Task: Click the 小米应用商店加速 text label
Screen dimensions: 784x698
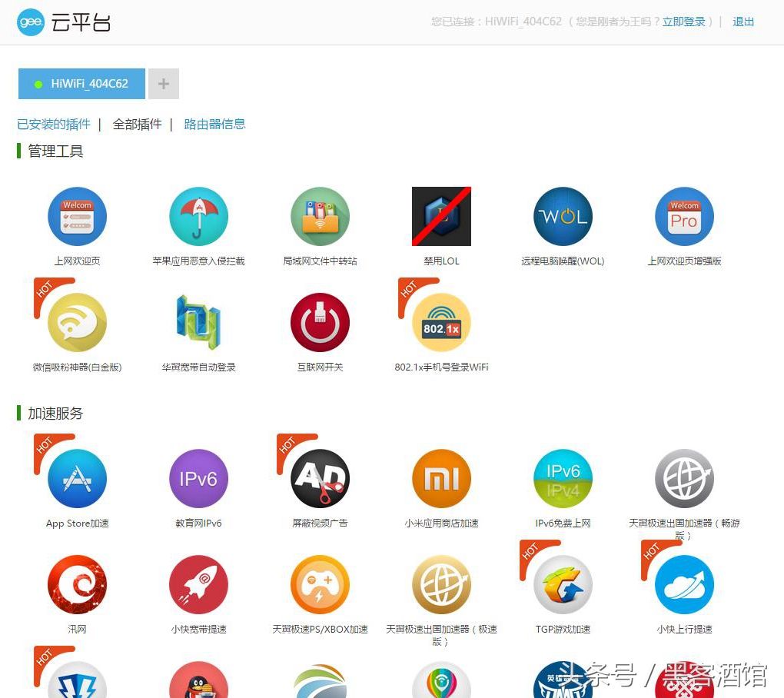Action: coord(441,523)
